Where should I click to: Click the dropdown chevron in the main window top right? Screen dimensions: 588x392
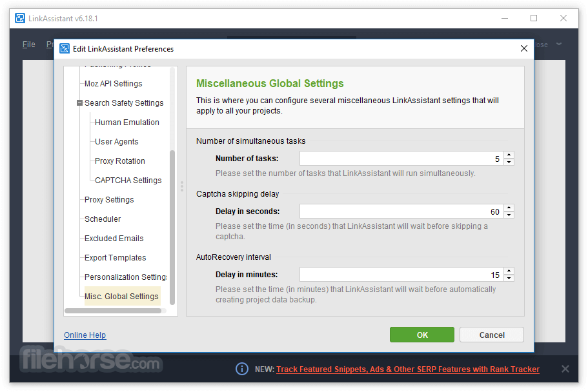559,44
